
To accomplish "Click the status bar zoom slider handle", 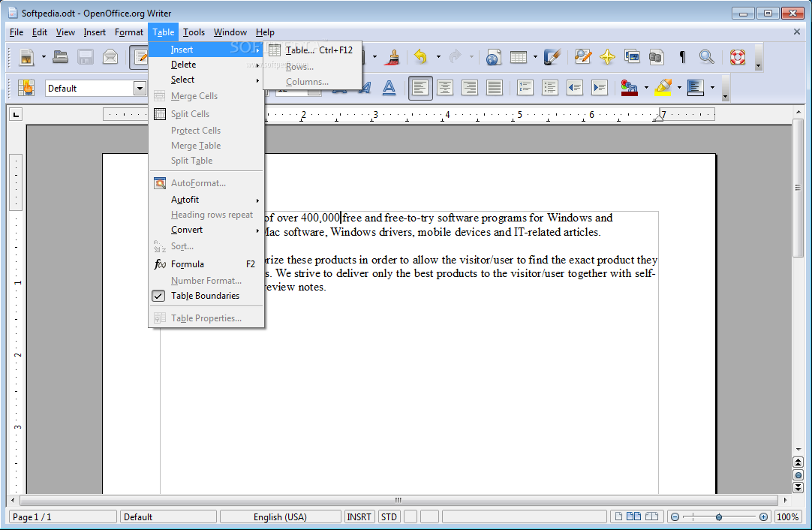I will point(719,517).
